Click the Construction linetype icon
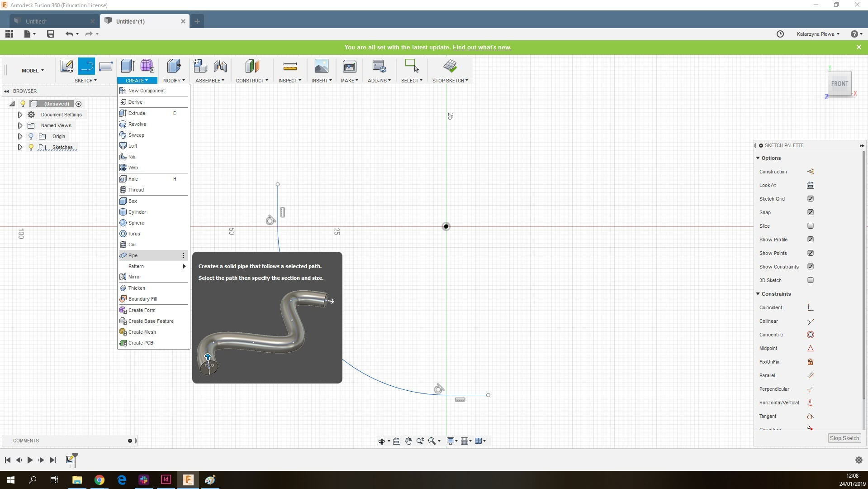This screenshot has height=489, width=868. [x=811, y=172]
